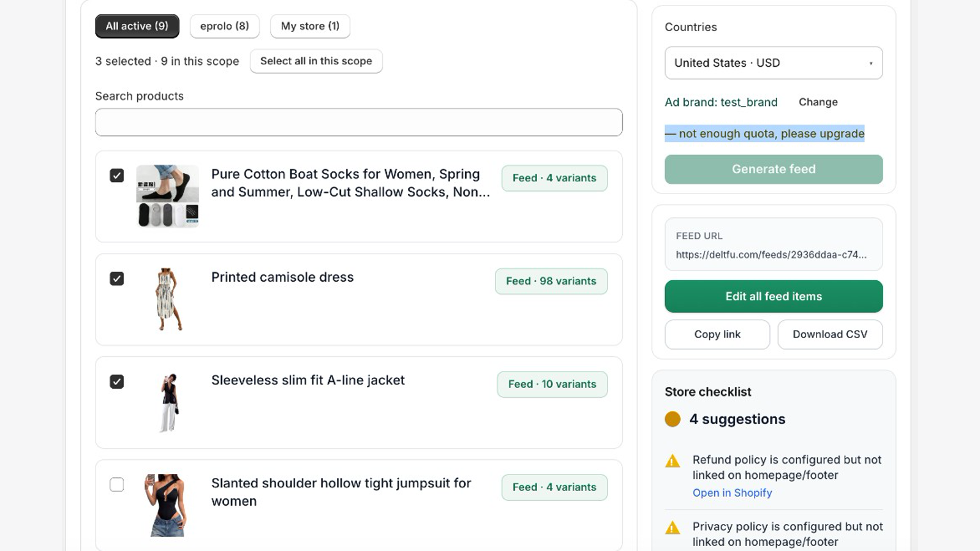Deselect the Sleeveless slim fit A-line jacket

pos(116,381)
